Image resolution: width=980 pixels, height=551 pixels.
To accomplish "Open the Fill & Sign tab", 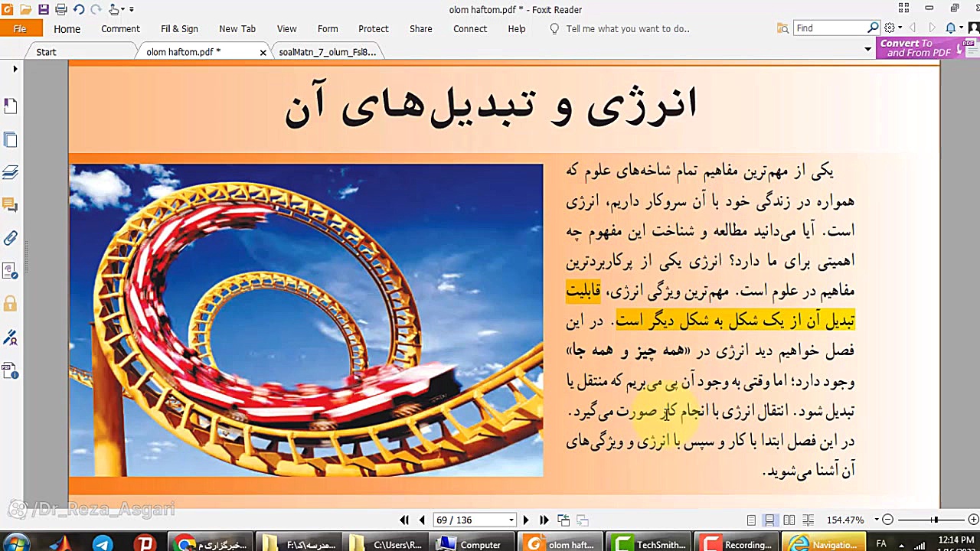I will [179, 28].
